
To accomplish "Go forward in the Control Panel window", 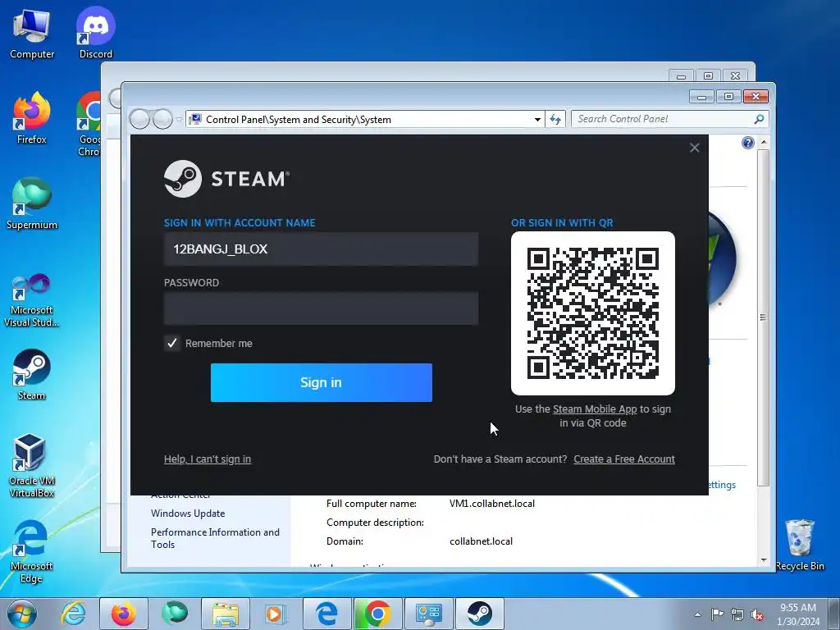I will [x=163, y=119].
